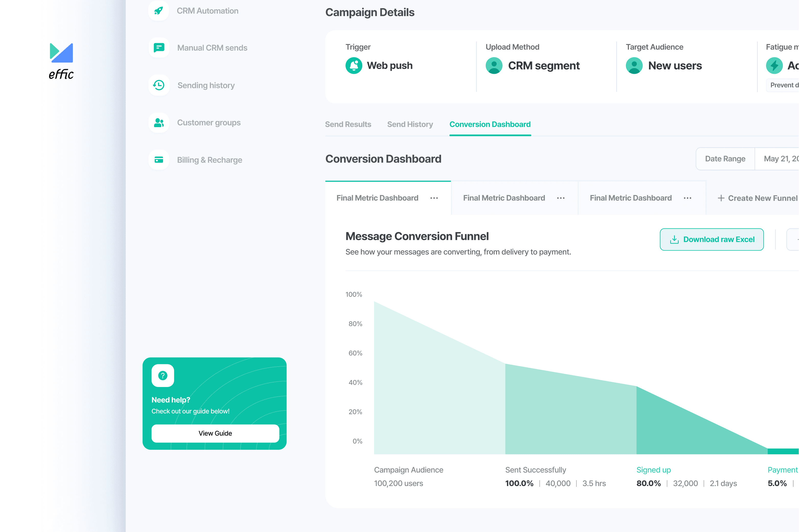Screen dimensions: 799x532
Task: Click Signed up stage label
Action: pos(653,470)
